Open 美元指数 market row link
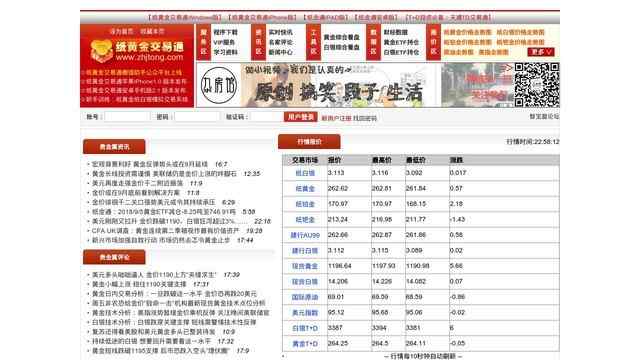 click(305, 313)
